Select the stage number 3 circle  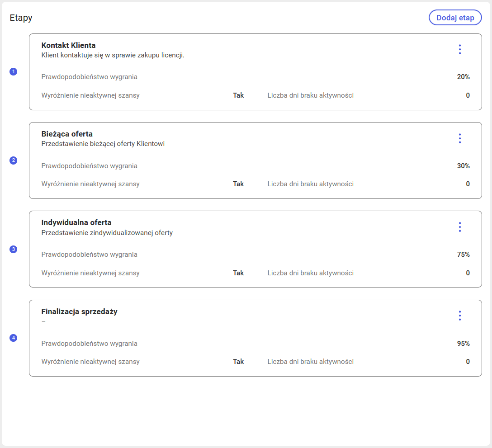coord(13,249)
